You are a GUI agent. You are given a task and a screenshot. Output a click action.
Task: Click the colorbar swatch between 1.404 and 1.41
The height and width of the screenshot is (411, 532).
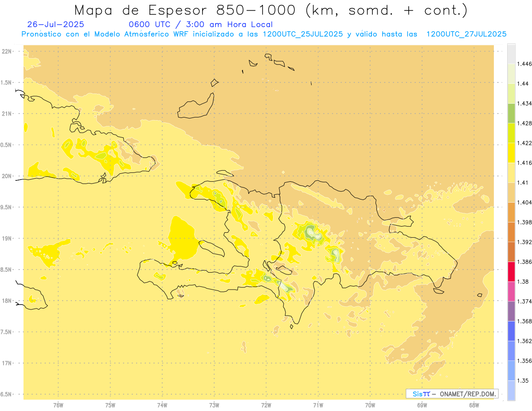511,192
